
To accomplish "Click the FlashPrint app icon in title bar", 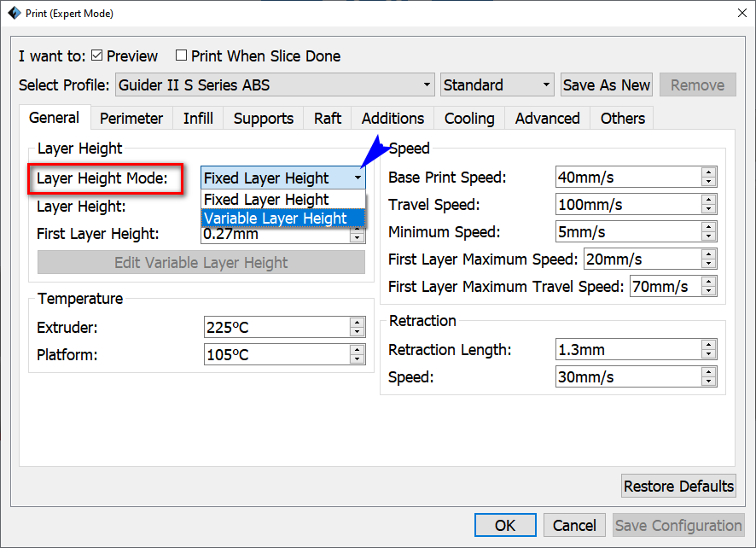I will [15, 13].
